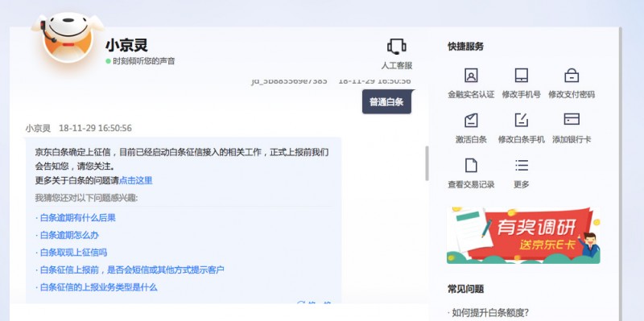The image size is (644, 321).
Task: Select the 激活白条 icon
Action: click(x=471, y=120)
